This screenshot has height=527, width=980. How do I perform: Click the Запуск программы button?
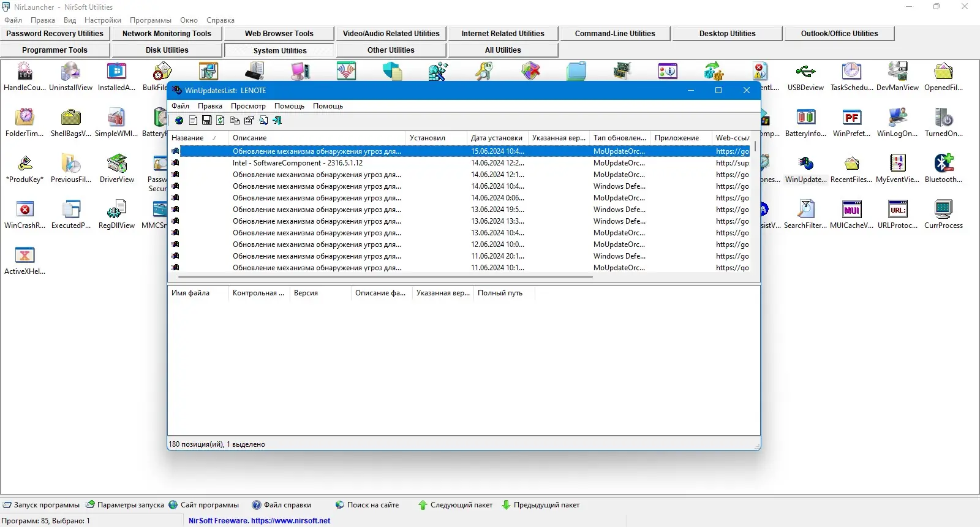(42, 505)
